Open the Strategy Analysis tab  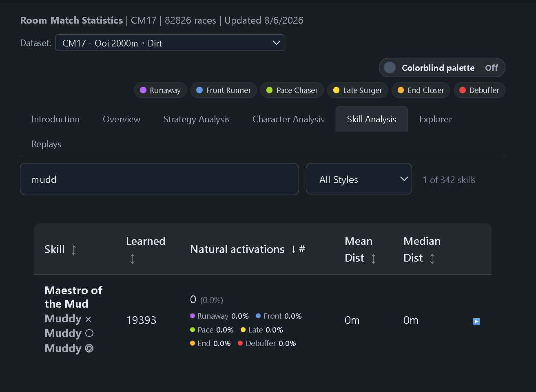click(197, 119)
